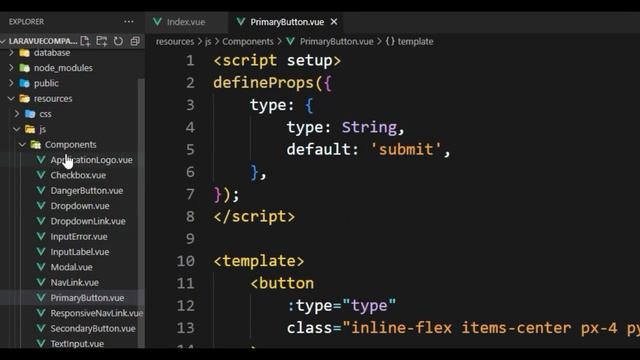Collapse all folders in Explorer
Viewport: 640px width, 360px height.
135,41
